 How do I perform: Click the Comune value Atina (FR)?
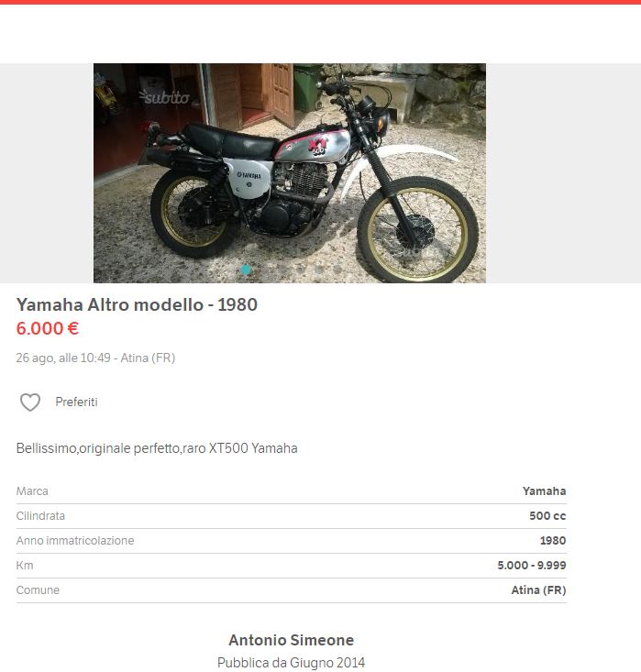coord(538,590)
